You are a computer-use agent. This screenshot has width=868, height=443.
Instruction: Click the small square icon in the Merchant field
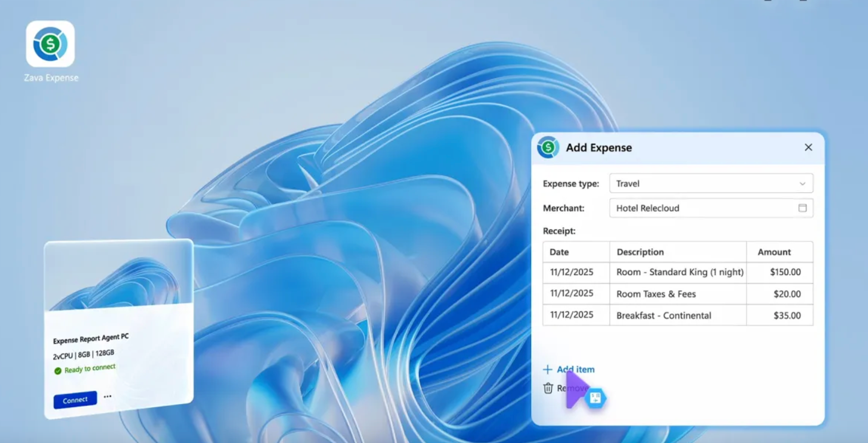pyautogui.click(x=802, y=208)
